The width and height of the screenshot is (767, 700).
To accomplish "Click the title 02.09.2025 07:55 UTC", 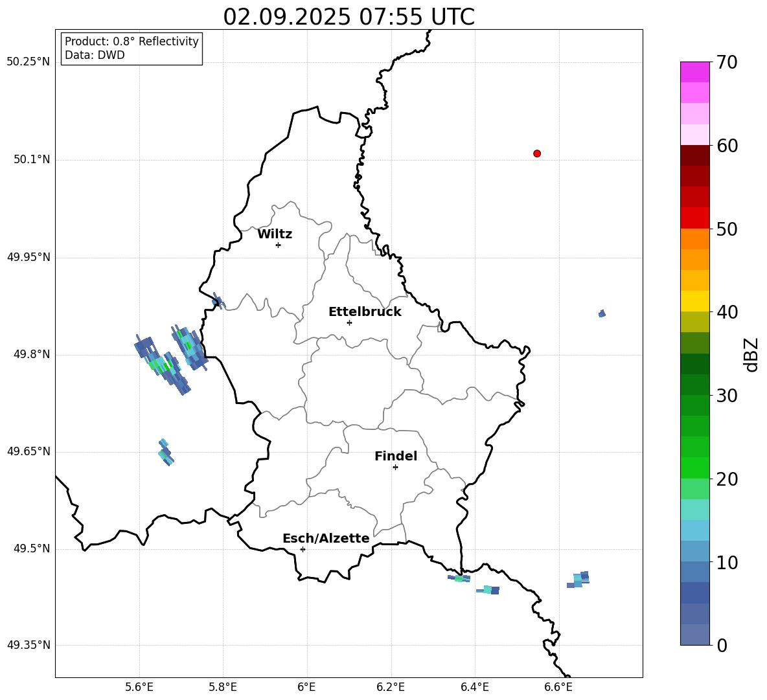I will pyautogui.click(x=349, y=17).
